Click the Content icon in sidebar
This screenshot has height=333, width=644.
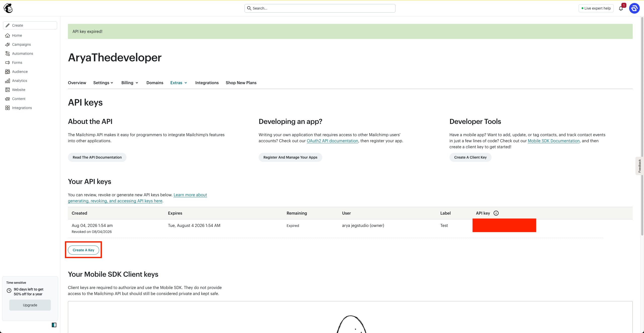click(x=8, y=99)
